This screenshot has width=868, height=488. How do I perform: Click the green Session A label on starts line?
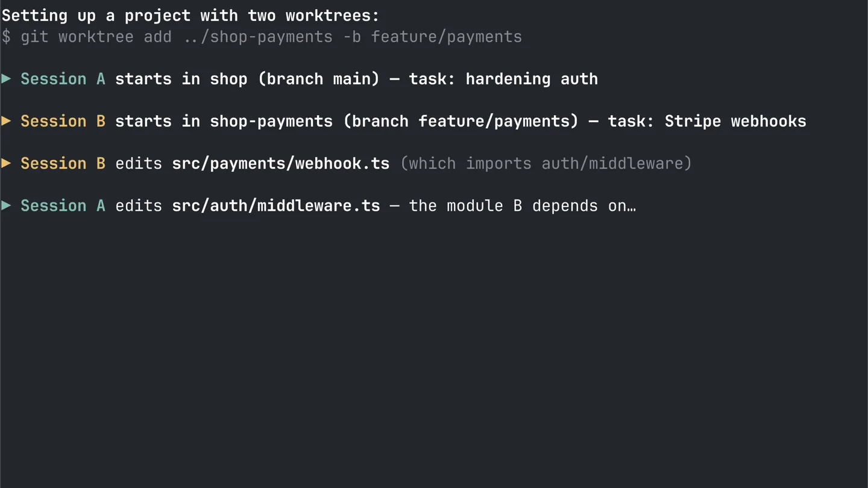coord(63,79)
